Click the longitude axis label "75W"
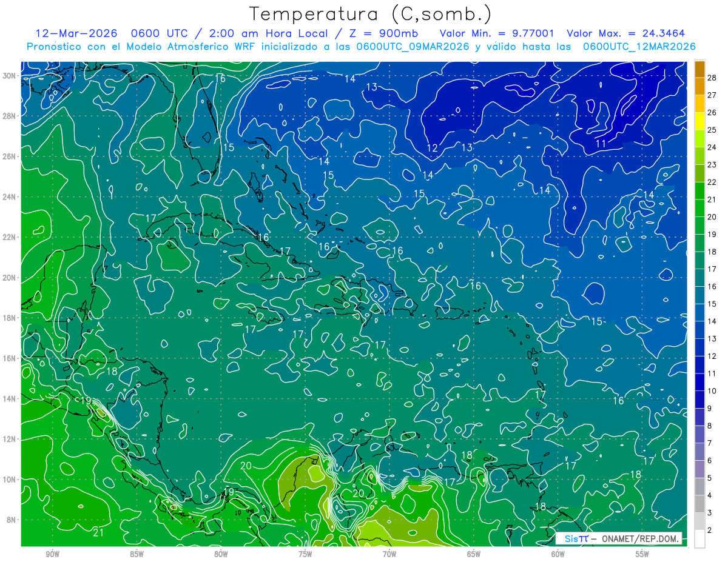The height and width of the screenshot is (562, 728). point(305,554)
